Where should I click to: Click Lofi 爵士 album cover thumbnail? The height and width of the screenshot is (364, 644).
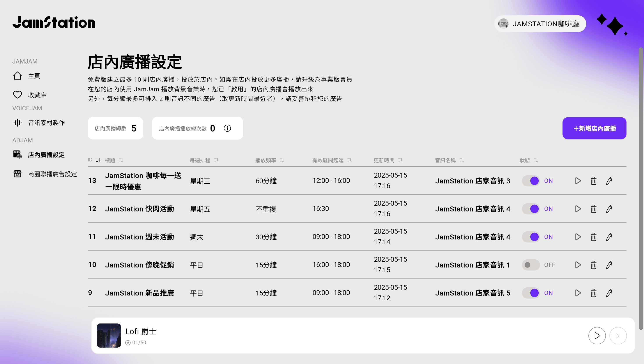109,336
